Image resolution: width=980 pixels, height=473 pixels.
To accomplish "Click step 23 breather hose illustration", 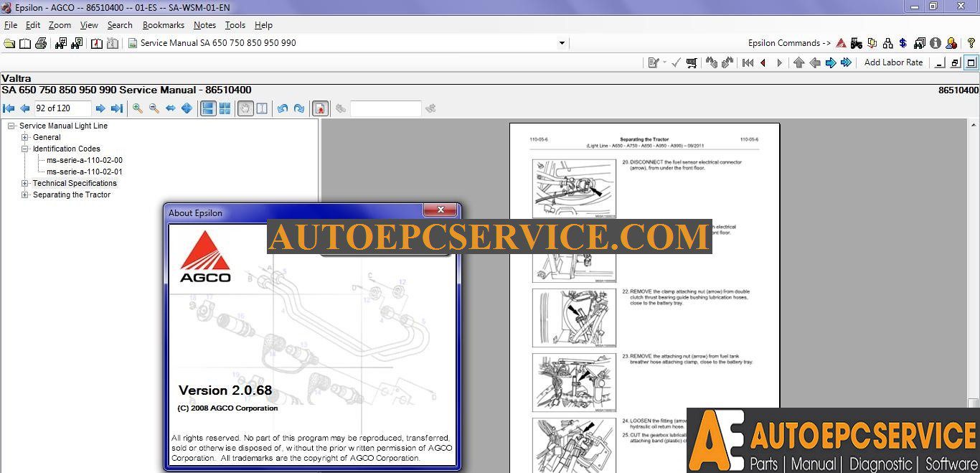I will [574, 383].
